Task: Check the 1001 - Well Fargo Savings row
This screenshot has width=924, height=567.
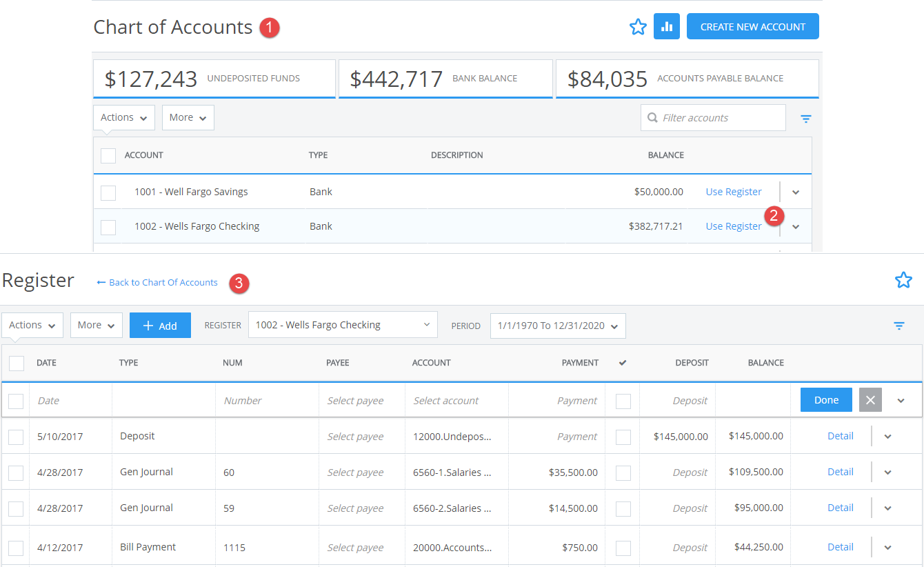Action: (x=108, y=192)
